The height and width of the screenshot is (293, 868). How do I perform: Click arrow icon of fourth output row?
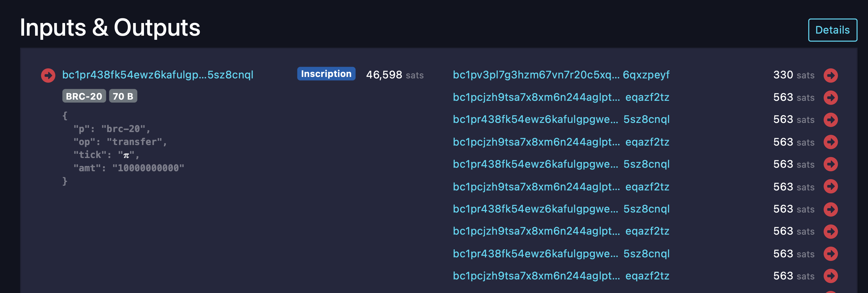tap(831, 142)
